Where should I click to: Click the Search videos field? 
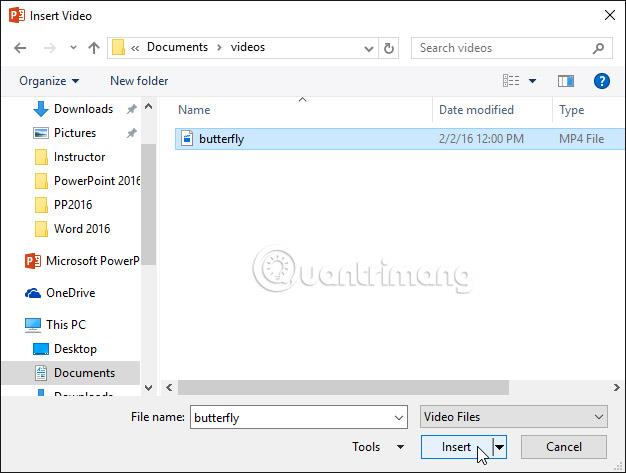coord(511,48)
